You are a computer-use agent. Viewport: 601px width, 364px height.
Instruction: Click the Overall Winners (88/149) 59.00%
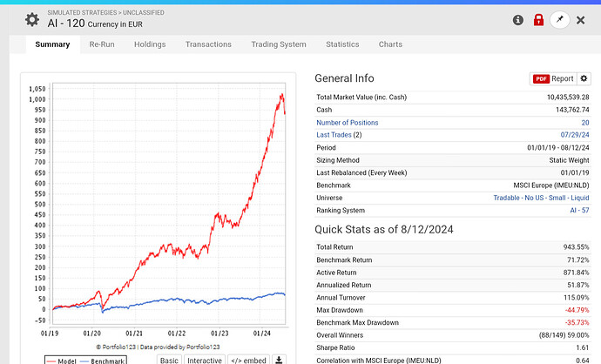(x=564, y=335)
